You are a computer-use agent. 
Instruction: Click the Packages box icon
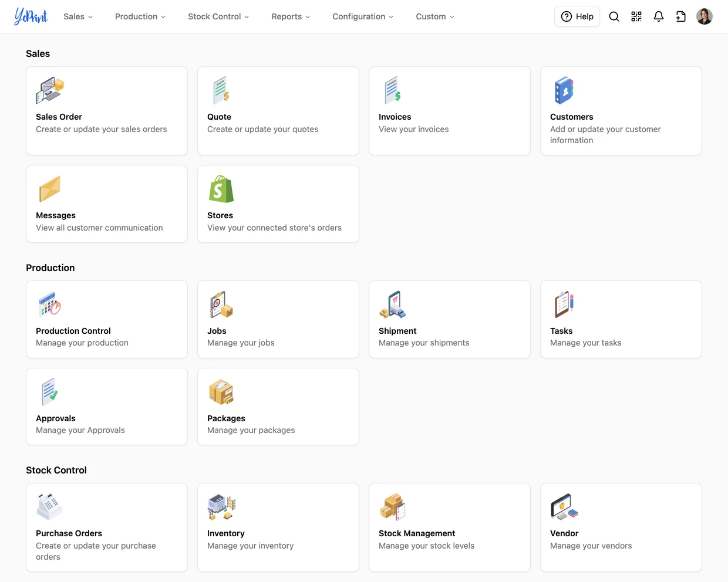tap(221, 392)
